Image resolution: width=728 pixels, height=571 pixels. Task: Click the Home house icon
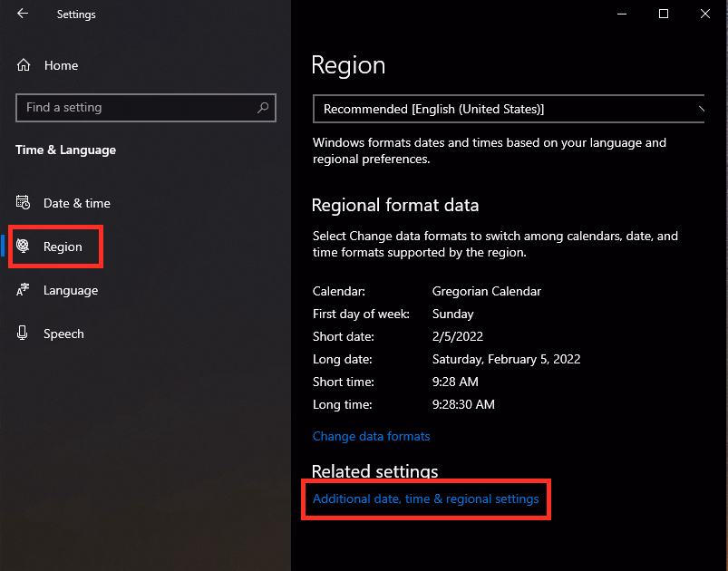(24, 65)
